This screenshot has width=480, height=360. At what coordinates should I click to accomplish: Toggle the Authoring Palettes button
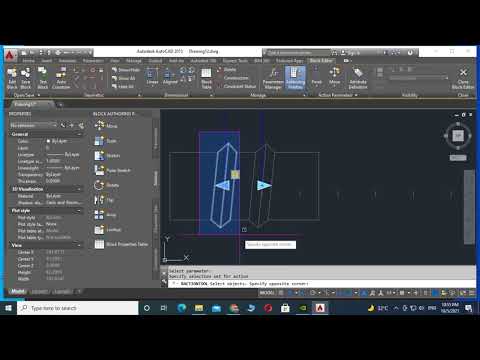click(295, 78)
